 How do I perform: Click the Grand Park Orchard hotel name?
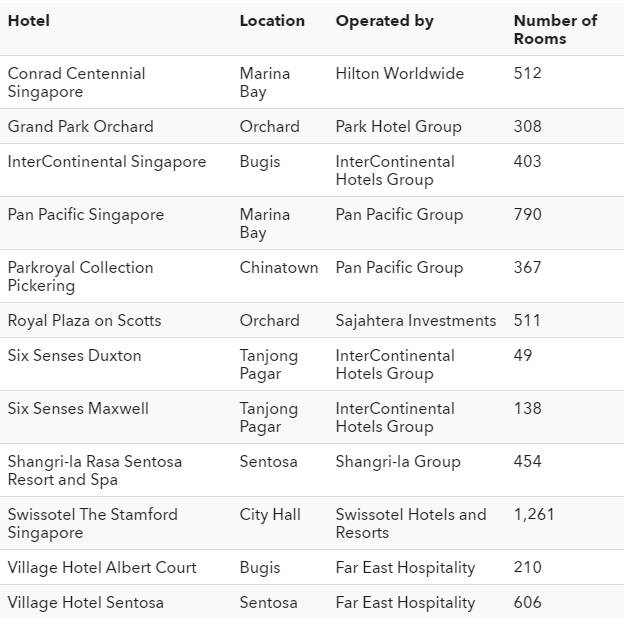(x=81, y=126)
